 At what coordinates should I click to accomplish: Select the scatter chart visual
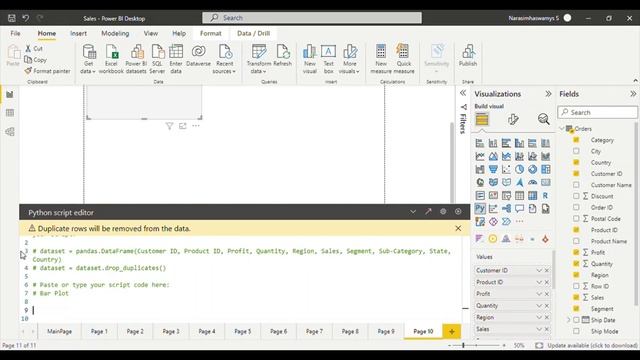click(506, 169)
